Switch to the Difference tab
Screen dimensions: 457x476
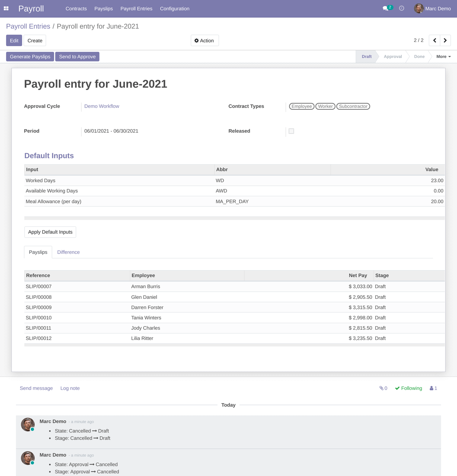[69, 252]
